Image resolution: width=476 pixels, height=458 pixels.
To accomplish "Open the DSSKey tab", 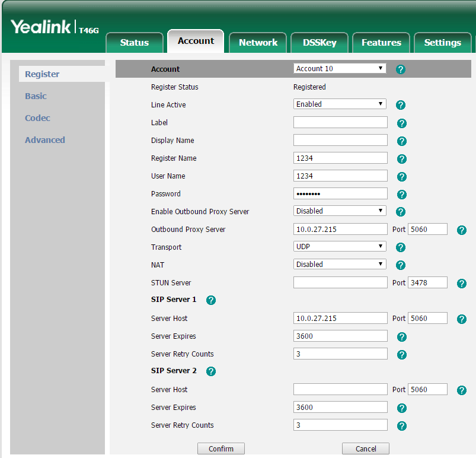I will pyautogui.click(x=320, y=43).
